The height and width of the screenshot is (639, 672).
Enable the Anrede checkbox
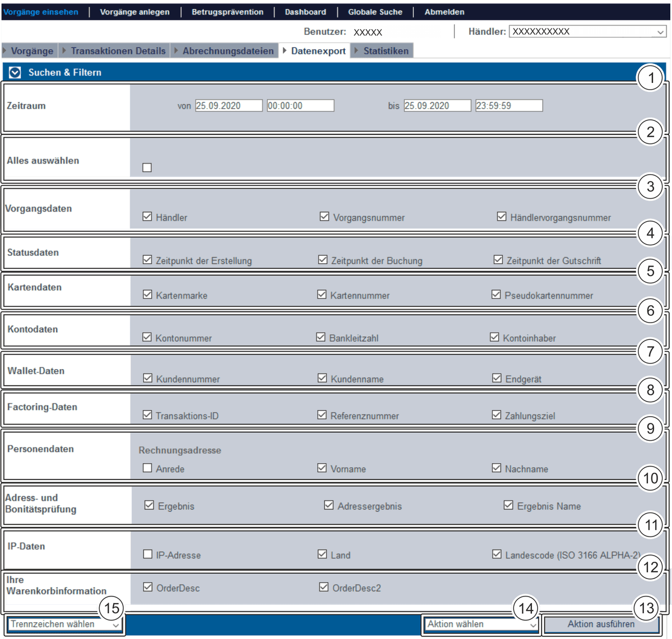(x=147, y=468)
